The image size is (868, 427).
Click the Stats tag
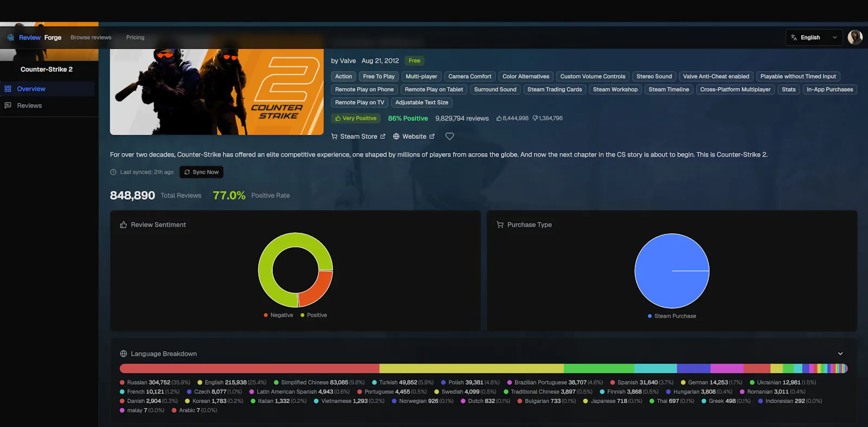pos(789,90)
